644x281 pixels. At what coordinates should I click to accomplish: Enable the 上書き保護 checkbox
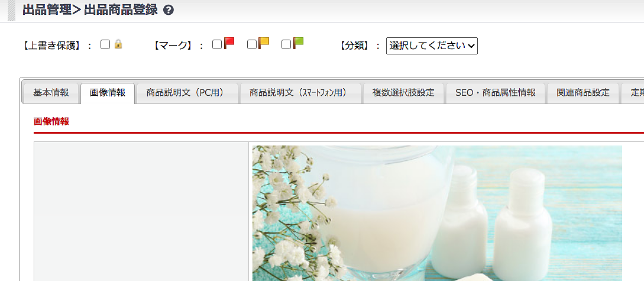(105, 44)
